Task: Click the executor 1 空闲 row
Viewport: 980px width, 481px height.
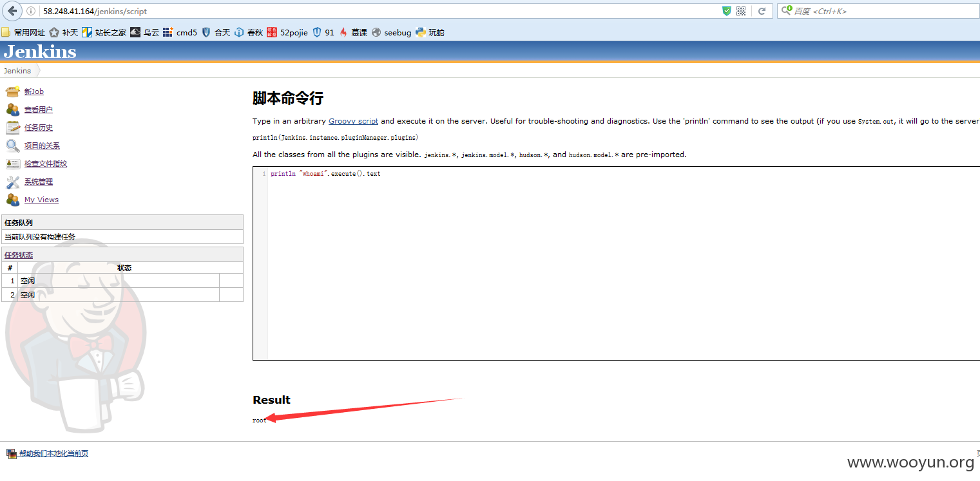Action: (122, 281)
